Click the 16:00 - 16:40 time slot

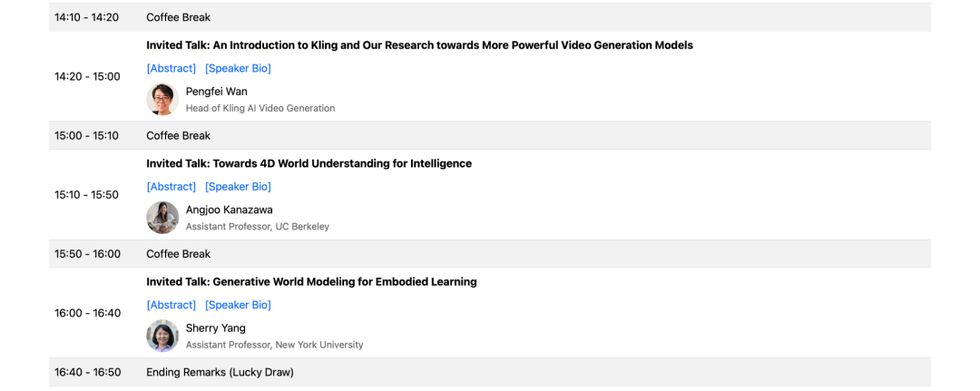pyautogui.click(x=87, y=313)
